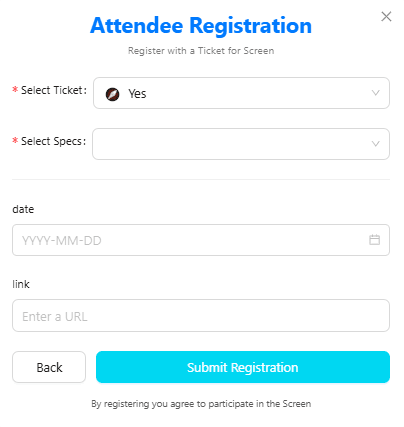Click the Select Ticket field label
The height and width of the screenshot is (427, 404).
54,90
